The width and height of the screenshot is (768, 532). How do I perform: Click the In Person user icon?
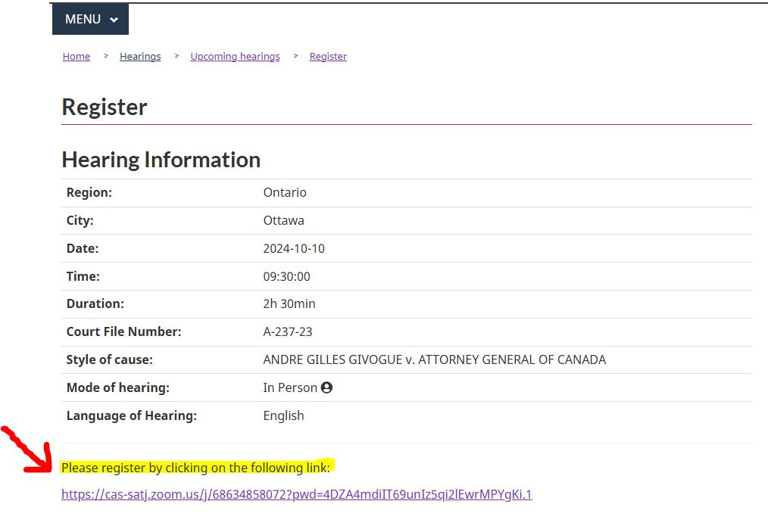pos(326,387)
